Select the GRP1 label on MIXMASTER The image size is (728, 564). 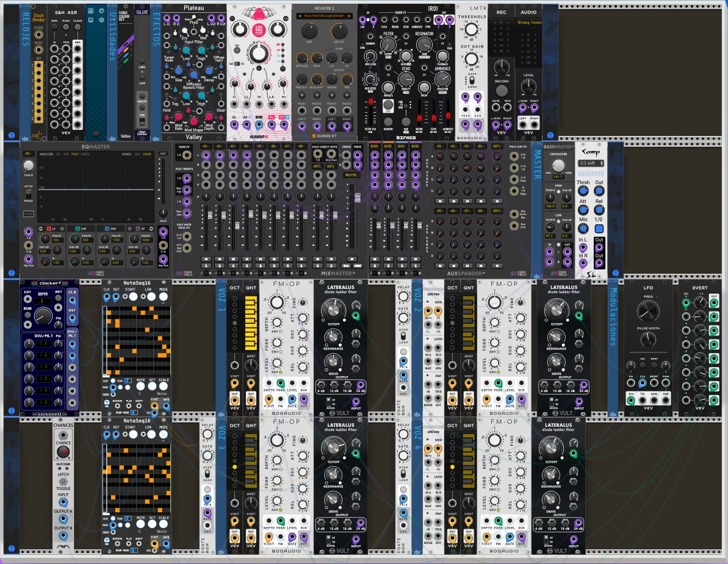317,166
